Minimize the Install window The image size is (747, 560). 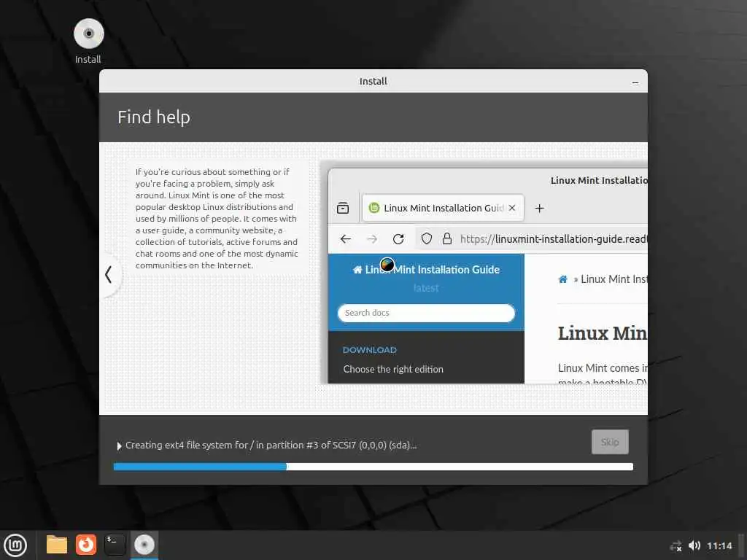635,82
